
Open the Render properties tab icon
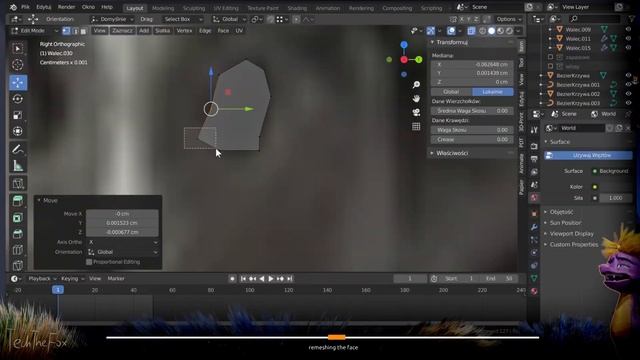tap(534, 146)
